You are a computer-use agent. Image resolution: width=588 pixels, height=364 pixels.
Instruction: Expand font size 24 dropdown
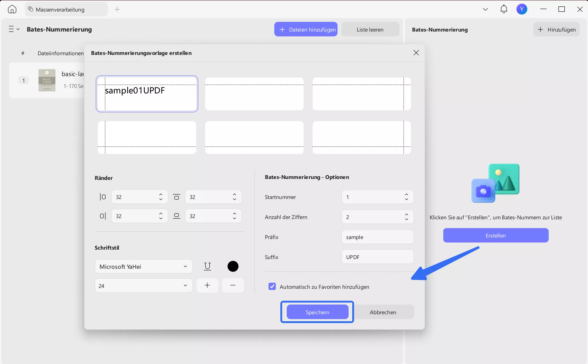[x=144, y=286]
